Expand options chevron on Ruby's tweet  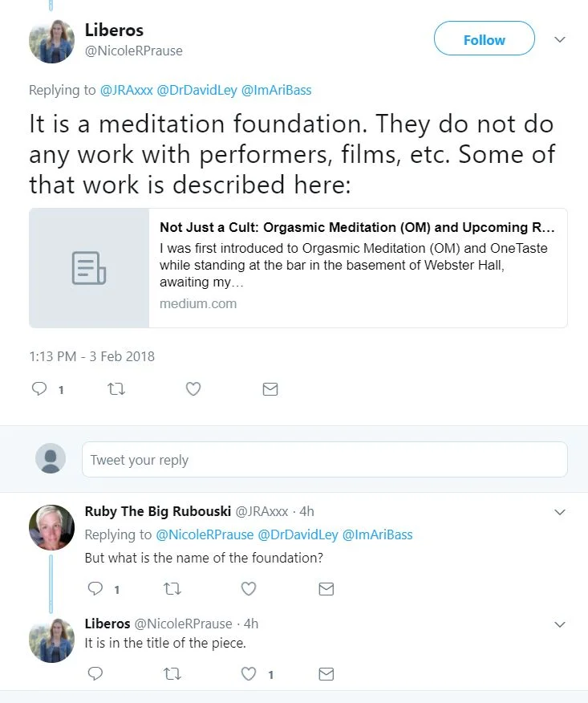560,512
